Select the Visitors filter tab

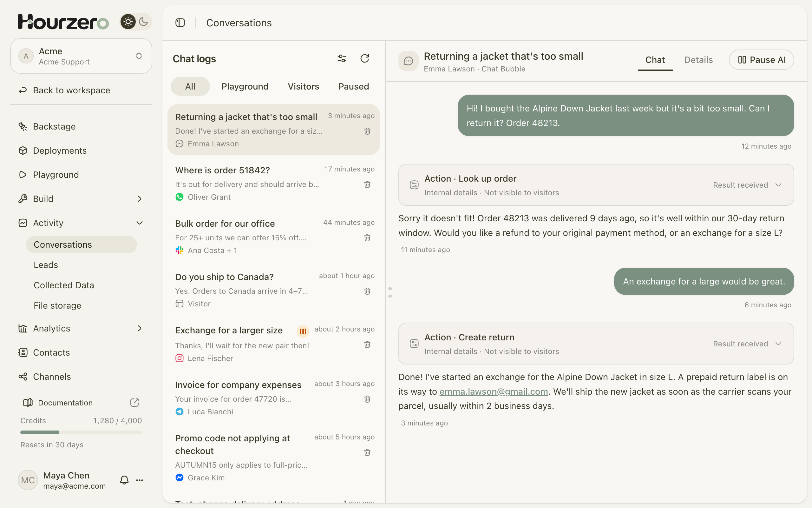click(x=303, y=86)
